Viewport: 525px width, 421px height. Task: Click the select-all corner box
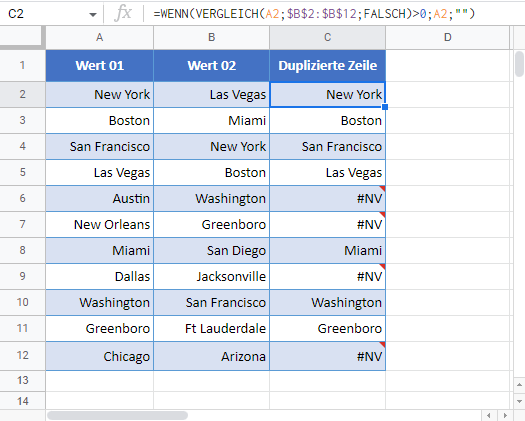click(22, 38)
